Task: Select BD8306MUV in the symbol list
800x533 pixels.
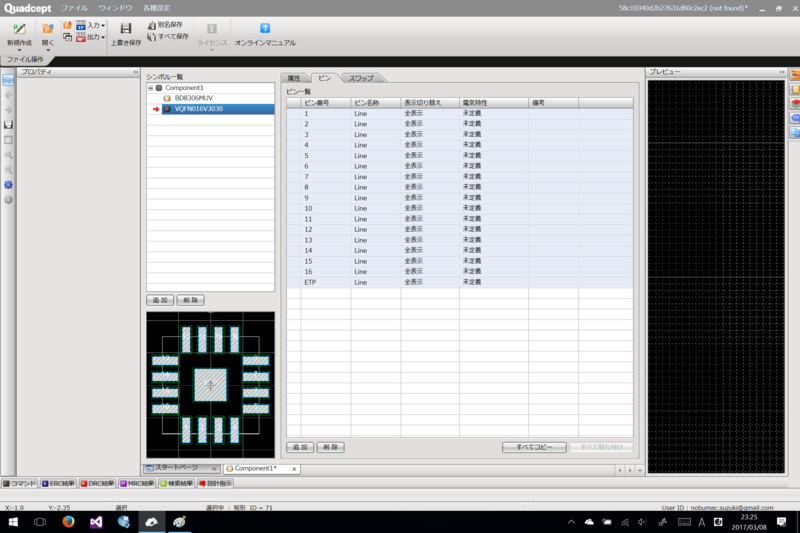Action: point(193,98)
